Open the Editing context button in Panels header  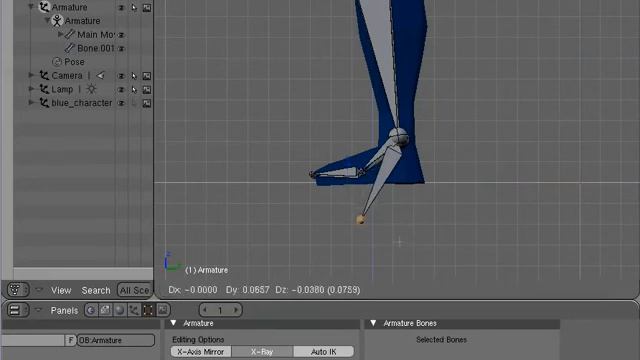point(148,310)
